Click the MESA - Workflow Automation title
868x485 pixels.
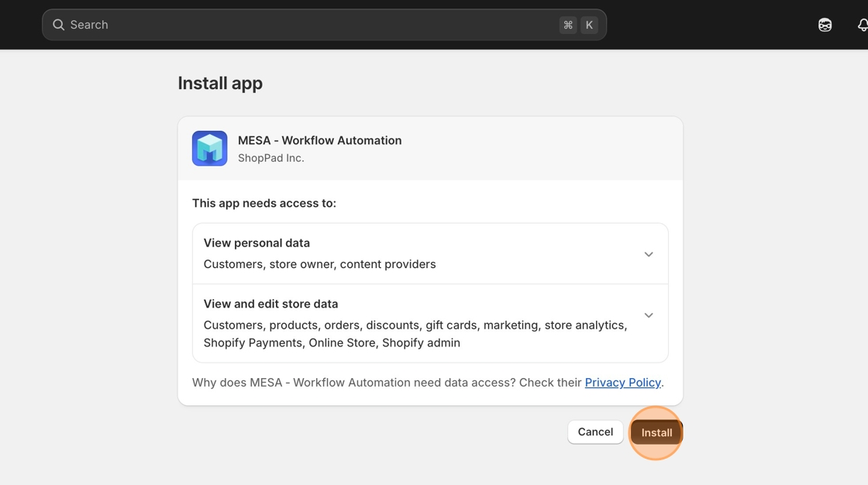coord(319,140)
